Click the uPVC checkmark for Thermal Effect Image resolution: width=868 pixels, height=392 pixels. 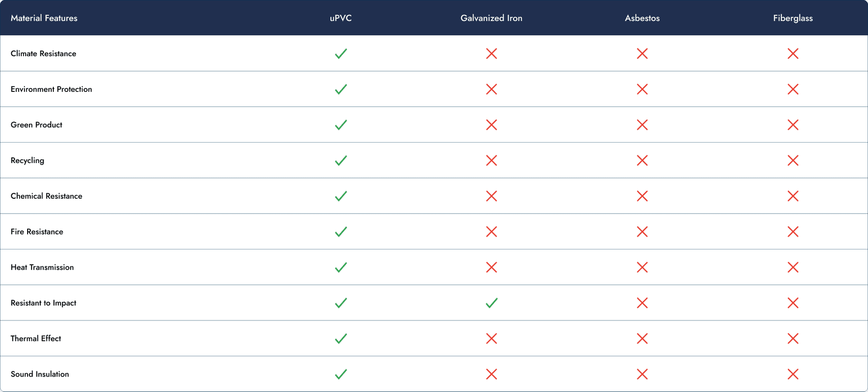[341, 339]
